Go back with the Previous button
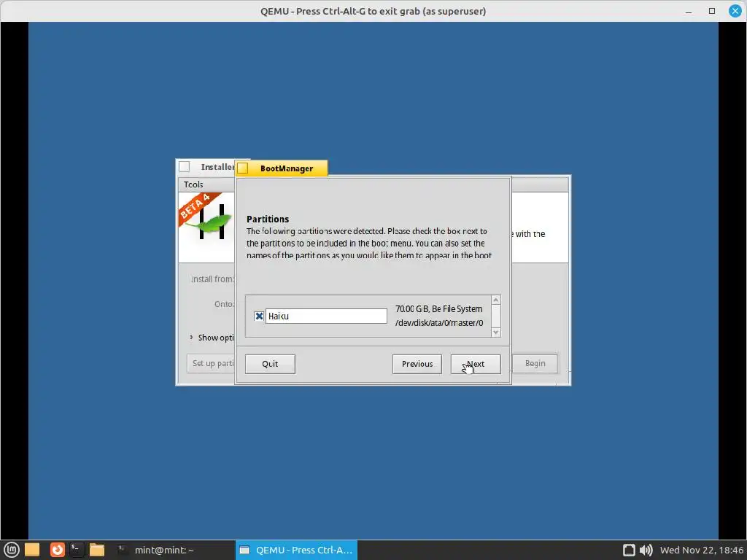 pos(417,364)
